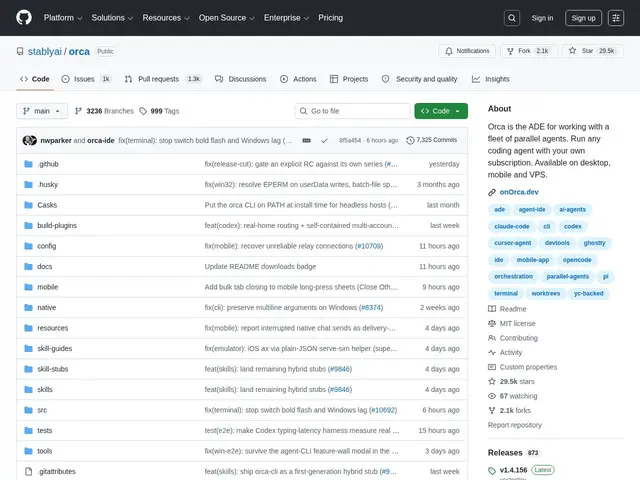
Task: Click the folder icon for build-plugins
Action: (28, 225)
